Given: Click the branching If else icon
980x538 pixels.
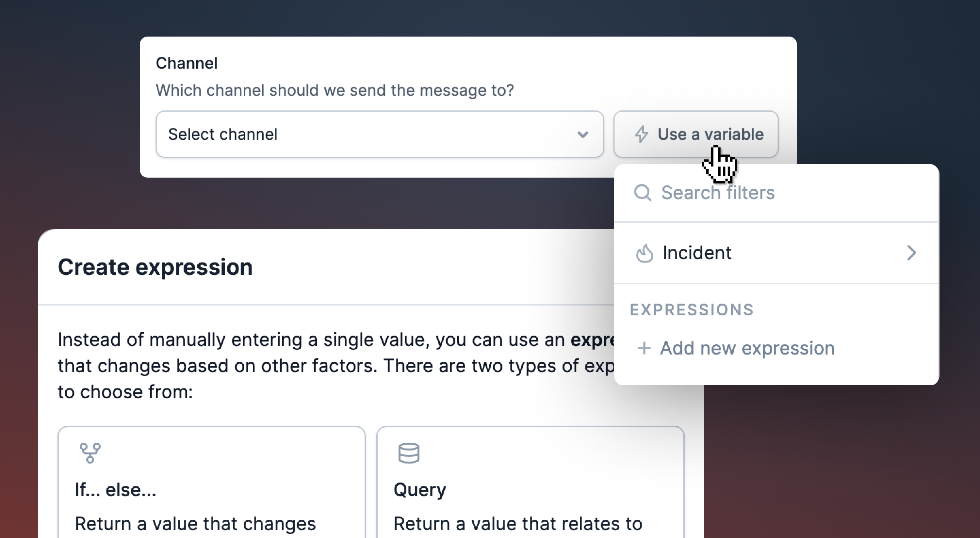Looking at the screenshot, I should (90, 453).
